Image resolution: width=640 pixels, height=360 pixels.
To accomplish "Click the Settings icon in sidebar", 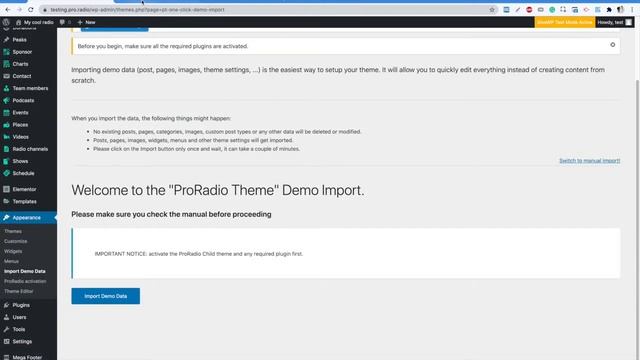I will (7, 342).
